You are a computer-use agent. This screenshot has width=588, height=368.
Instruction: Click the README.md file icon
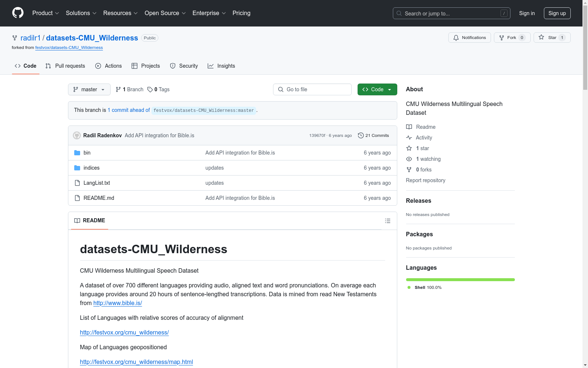(x=77, y=198)
